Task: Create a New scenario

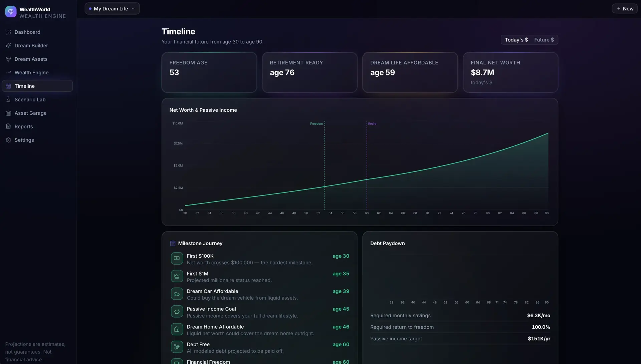Action: click(x=625, y=9)
